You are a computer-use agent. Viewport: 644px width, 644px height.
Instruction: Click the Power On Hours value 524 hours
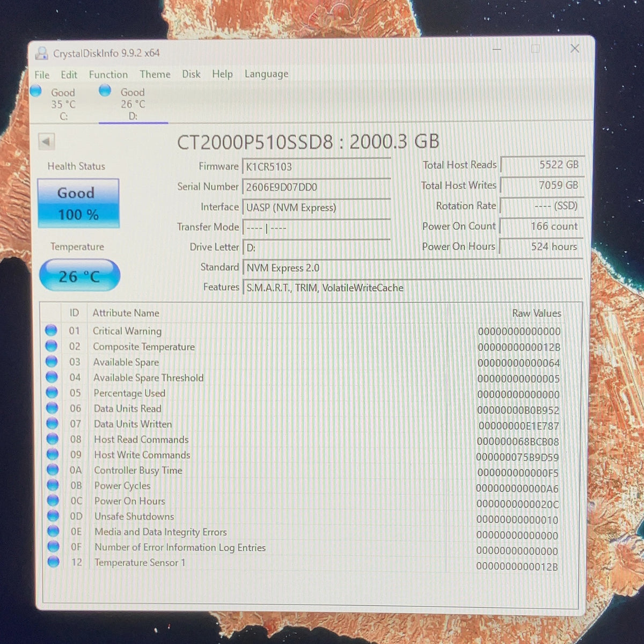[x=542, y=246]
